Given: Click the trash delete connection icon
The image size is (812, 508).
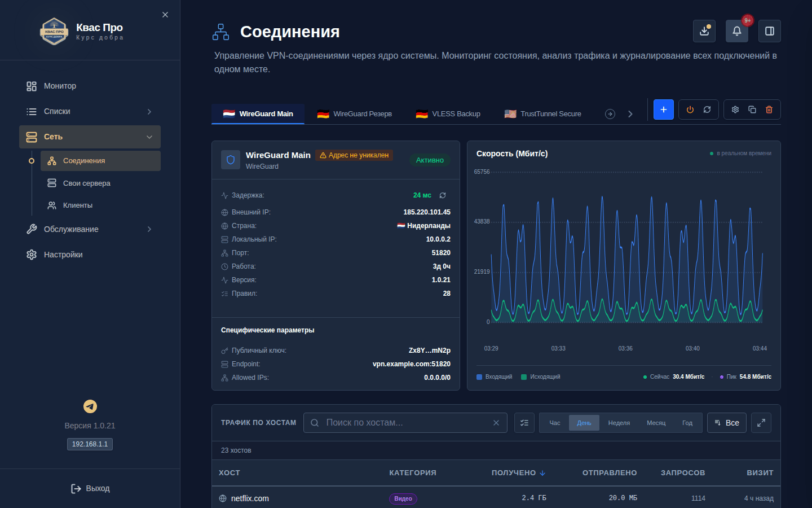Looking at the screenshot, I should [x=769, y=110].
